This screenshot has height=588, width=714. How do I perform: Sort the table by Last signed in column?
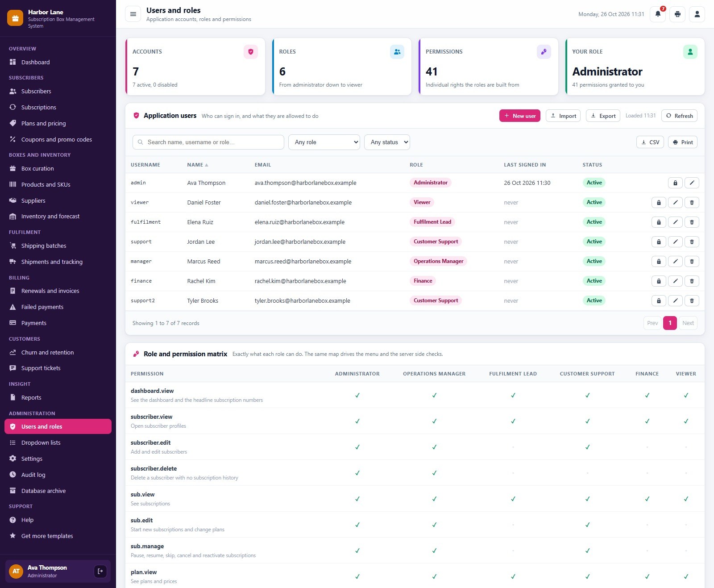pyautogui.click(x=525, y=165)
